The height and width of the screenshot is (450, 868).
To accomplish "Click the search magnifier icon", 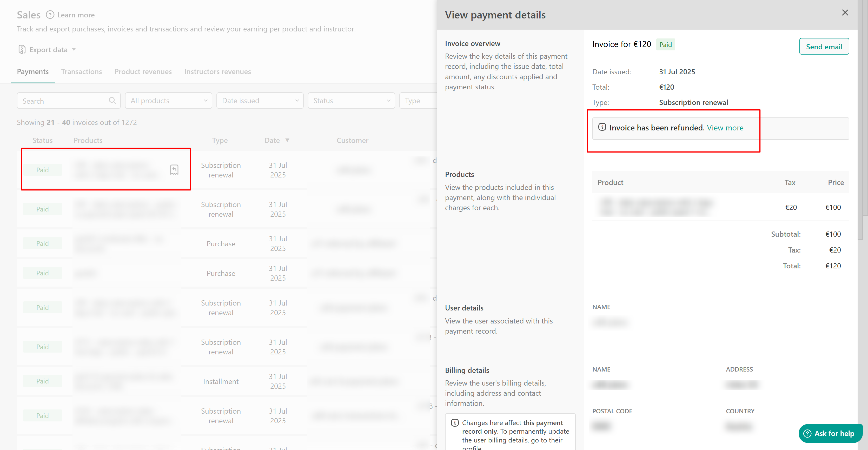I will coord(112,101).
